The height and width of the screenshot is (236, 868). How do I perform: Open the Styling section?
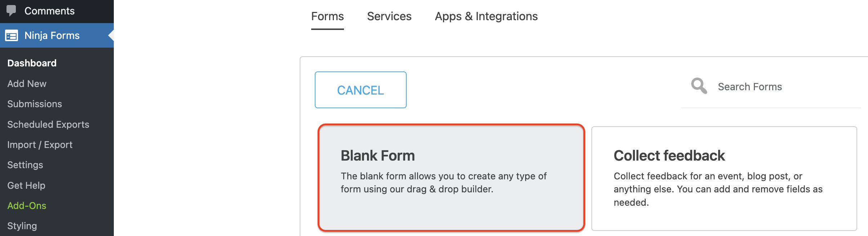tap(22, 226)
